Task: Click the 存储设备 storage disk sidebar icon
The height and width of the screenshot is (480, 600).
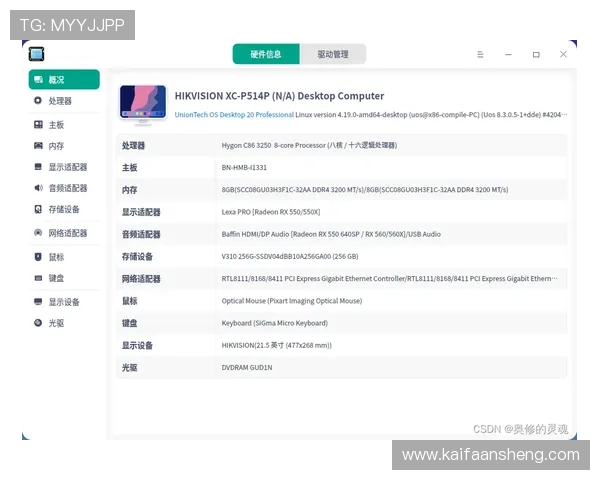Action: 38,209
